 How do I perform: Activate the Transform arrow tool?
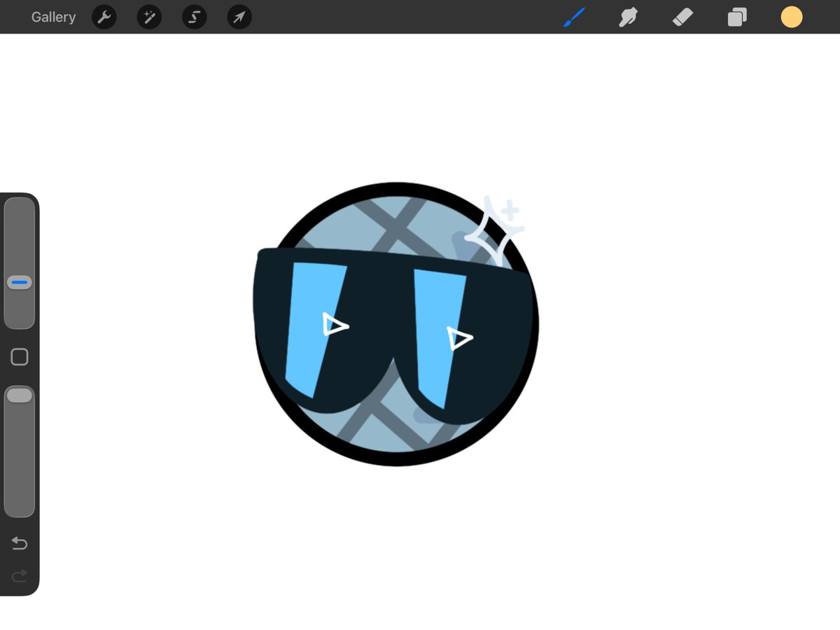point(239,17)
